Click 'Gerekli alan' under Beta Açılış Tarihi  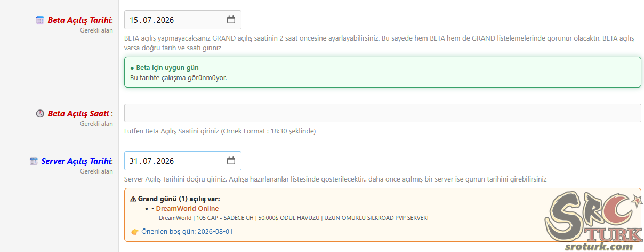pos(96,30)
